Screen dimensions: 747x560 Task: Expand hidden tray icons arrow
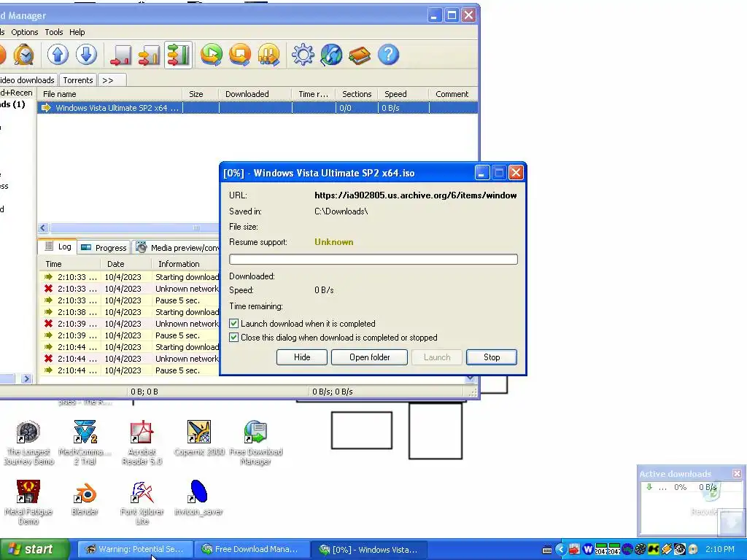click(x=561, y=550)
